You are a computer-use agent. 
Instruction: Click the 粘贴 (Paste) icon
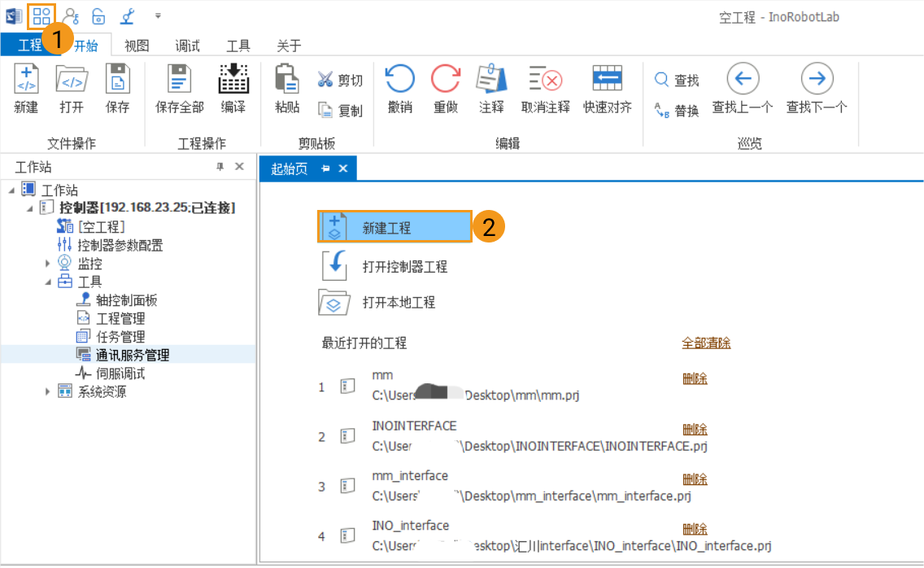(x=286, y=80)
